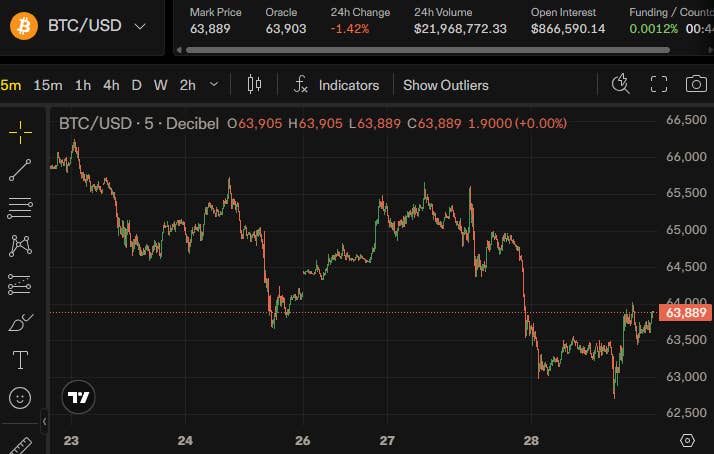This screenshot has height=454, width=714.
Task: Switch to the 4h timeframe
Action: pyautogui.click(x=111, y=85)
